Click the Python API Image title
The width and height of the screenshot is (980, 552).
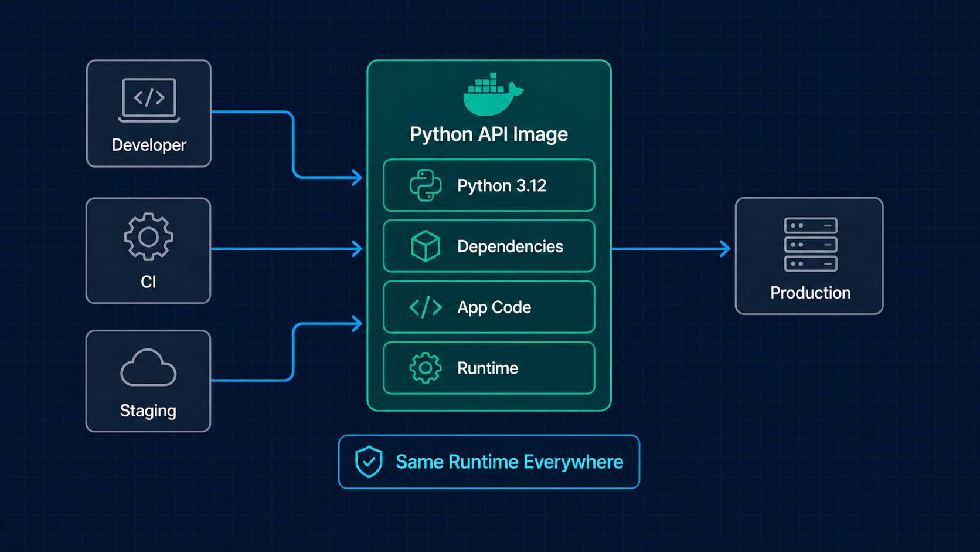tap(489, 134)
